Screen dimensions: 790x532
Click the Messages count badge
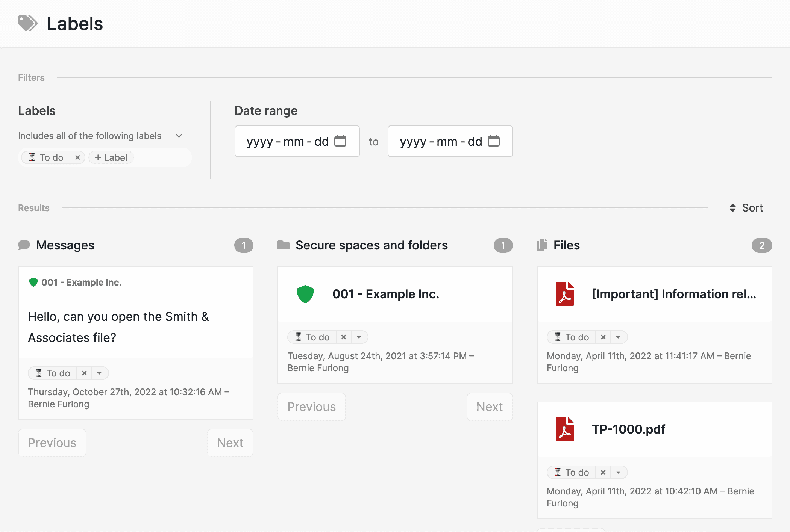(x=244, y=245)
